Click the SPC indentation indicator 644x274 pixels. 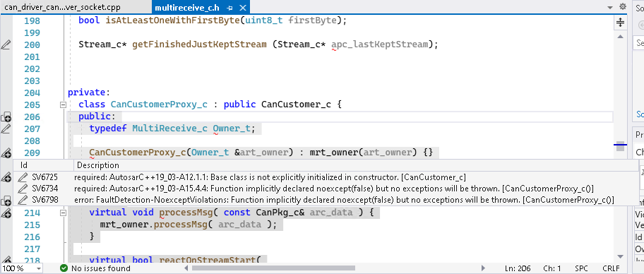coord(581,268)
